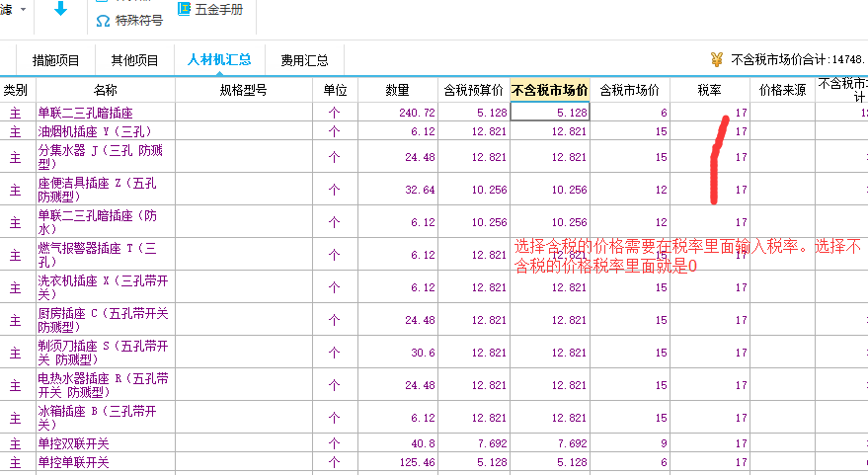Click quantity cell 30.6
868x475 pixels.
[x=398, y=353]
